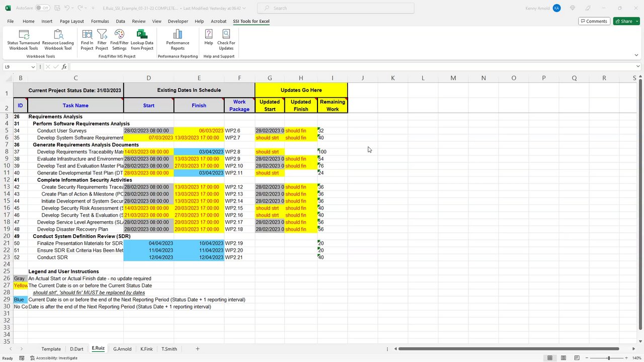The height and width of the screenshot is (362, 644).
Task: Select row 12 header
Action: 7,180
